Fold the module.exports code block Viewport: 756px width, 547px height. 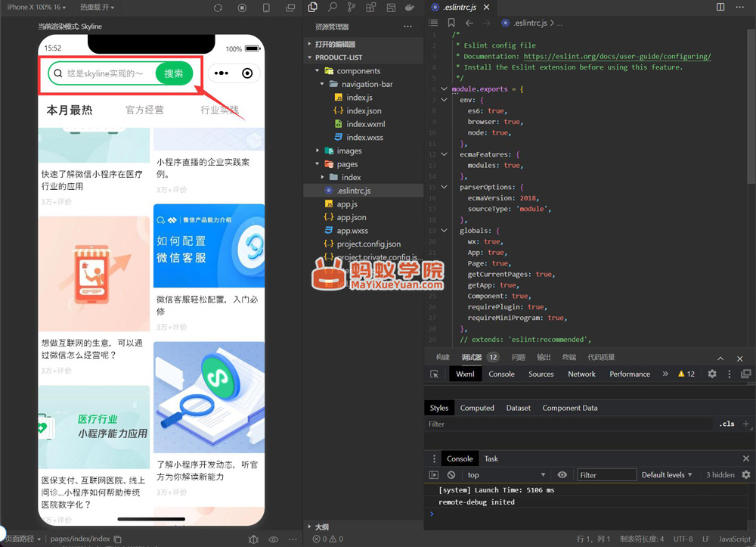pyautogui.click(x=444, y=89)
